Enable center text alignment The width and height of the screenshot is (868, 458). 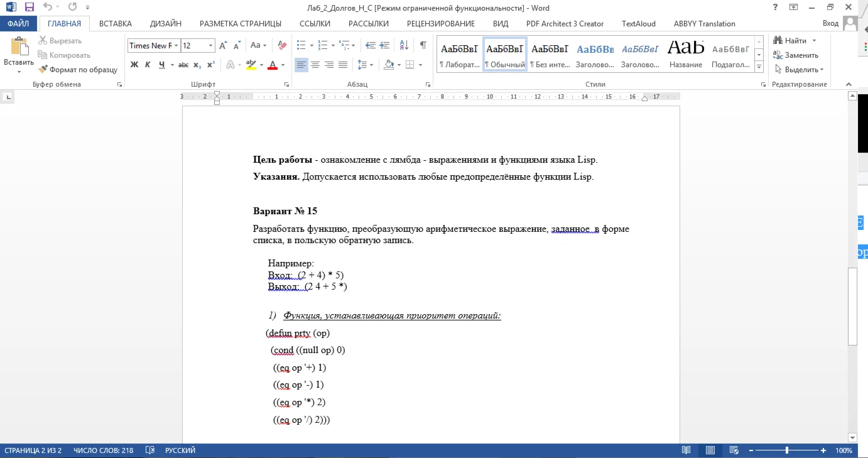point(315,65)
